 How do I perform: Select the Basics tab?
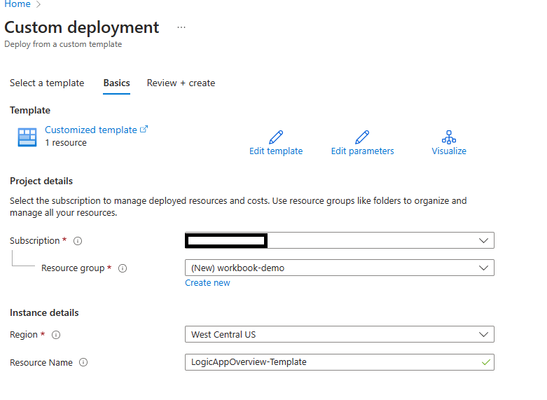[x=117, y=83]
